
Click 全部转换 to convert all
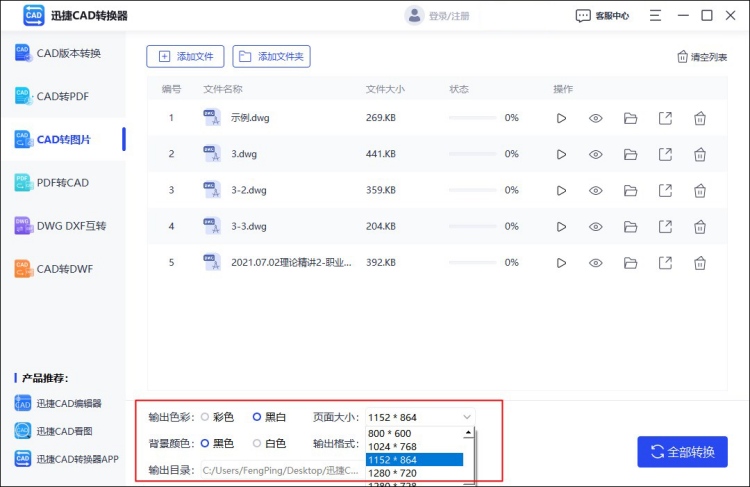(x=683, y=452)
